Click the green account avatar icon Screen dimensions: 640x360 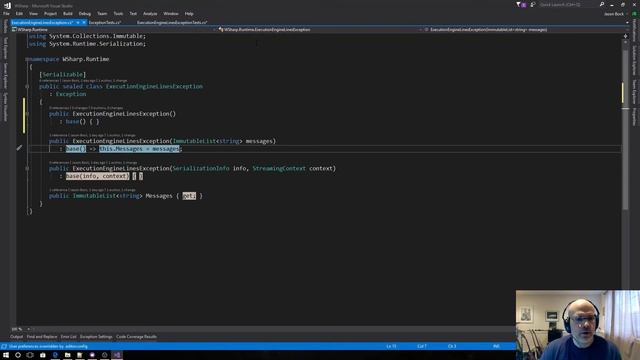tap(634, 14)
